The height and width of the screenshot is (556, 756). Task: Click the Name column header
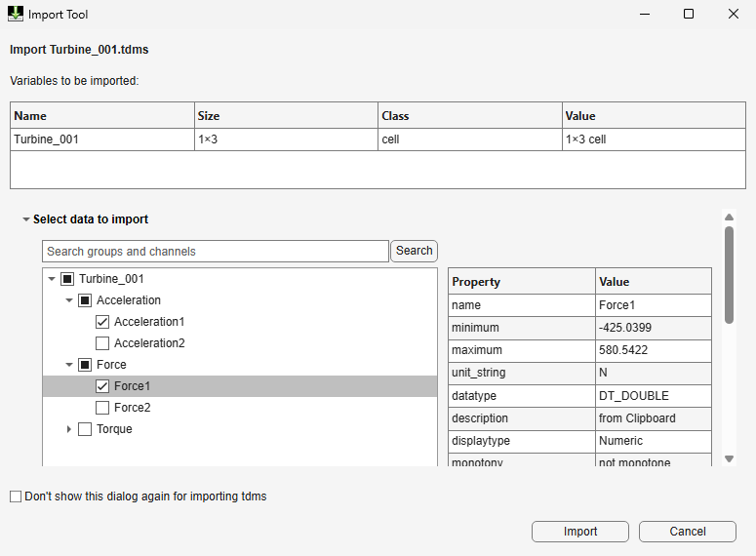tap(102, 116)
